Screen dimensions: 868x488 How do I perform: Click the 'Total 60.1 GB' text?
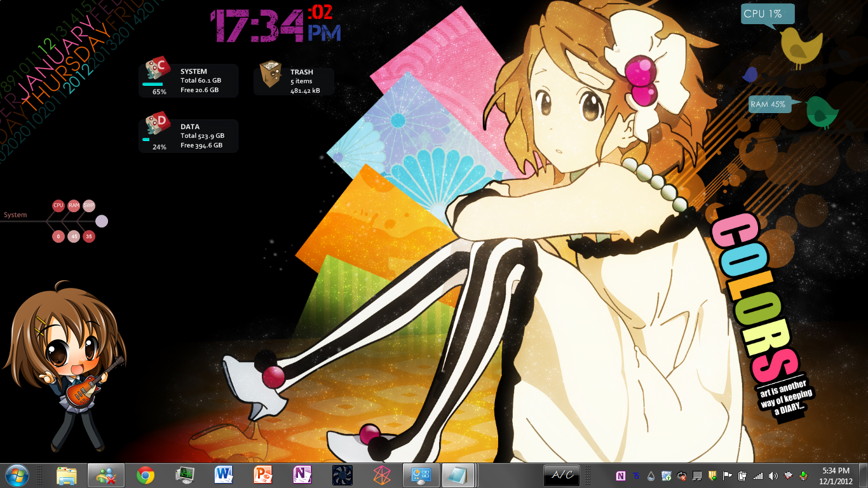point(201,81)
